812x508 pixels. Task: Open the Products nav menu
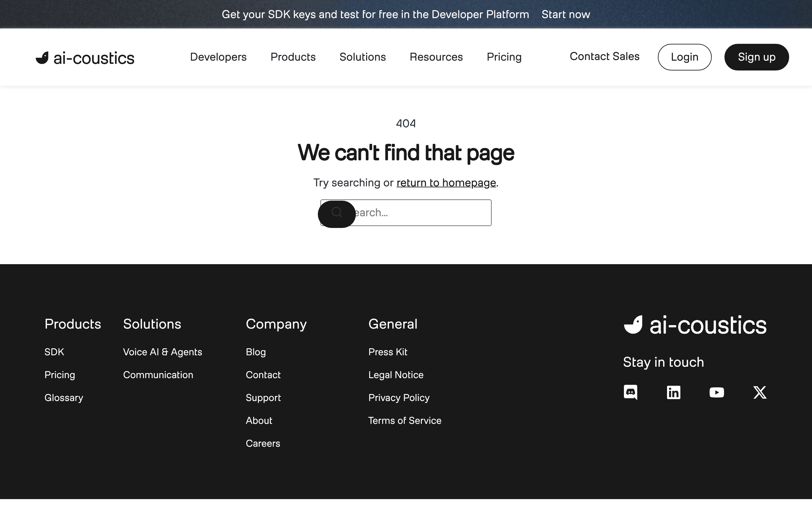[293, 57]
